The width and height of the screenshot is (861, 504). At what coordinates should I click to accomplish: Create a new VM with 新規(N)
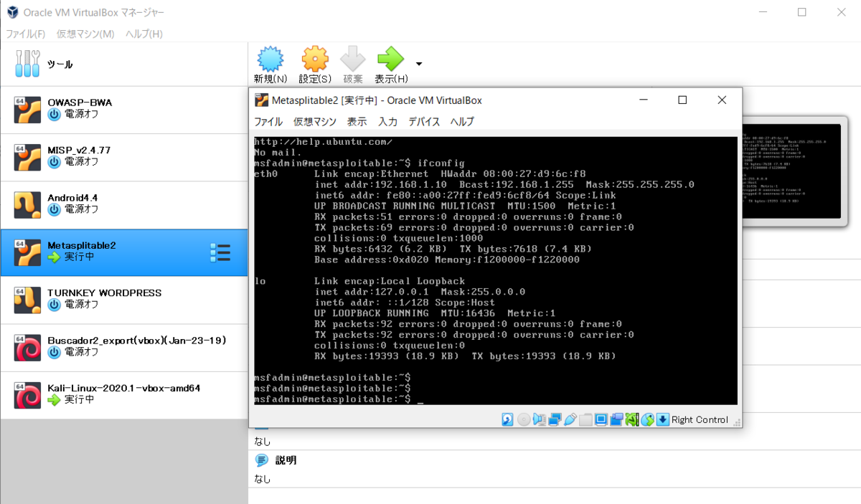click(270, 65)
